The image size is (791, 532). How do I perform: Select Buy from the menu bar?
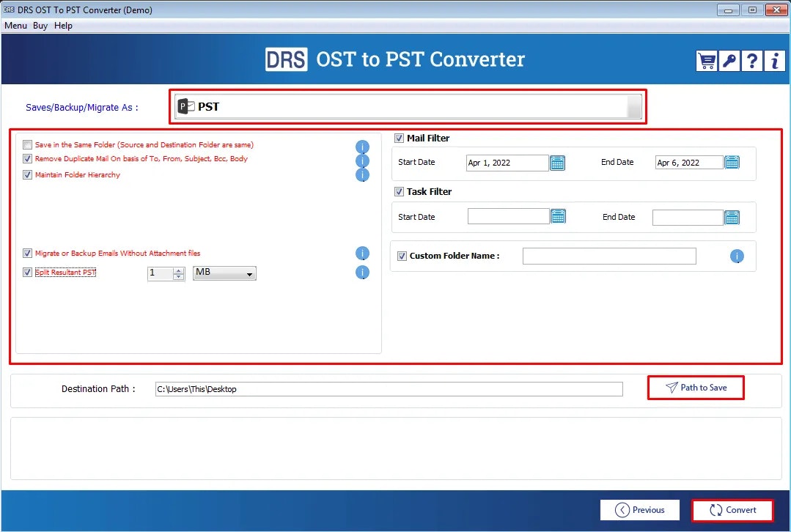coord(40,25)
